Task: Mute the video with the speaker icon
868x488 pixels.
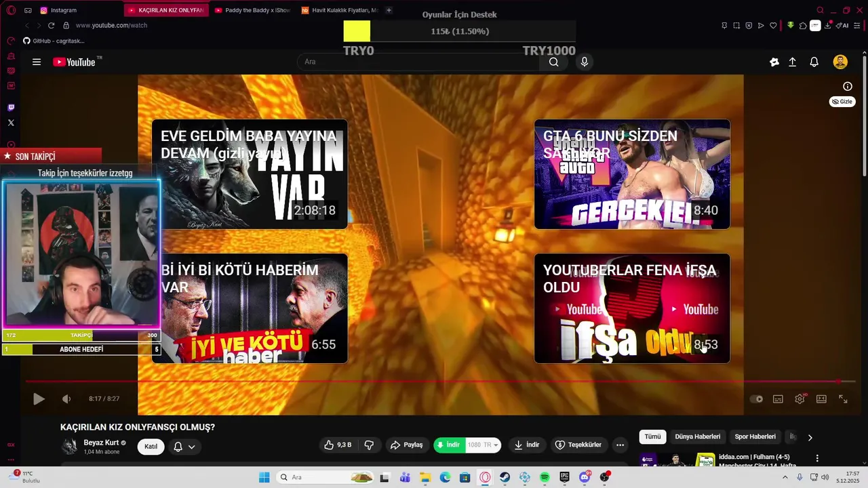Action: 66,399
